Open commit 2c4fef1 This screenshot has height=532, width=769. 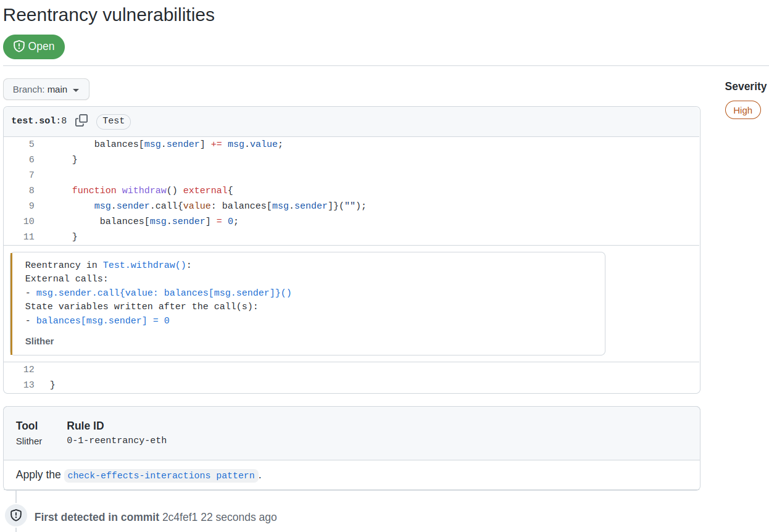tap(180, 517)
